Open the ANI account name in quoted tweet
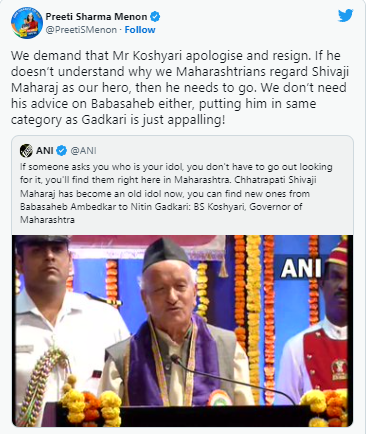Image resolution: width=372 pixels, height=434 pixels. 45,151
